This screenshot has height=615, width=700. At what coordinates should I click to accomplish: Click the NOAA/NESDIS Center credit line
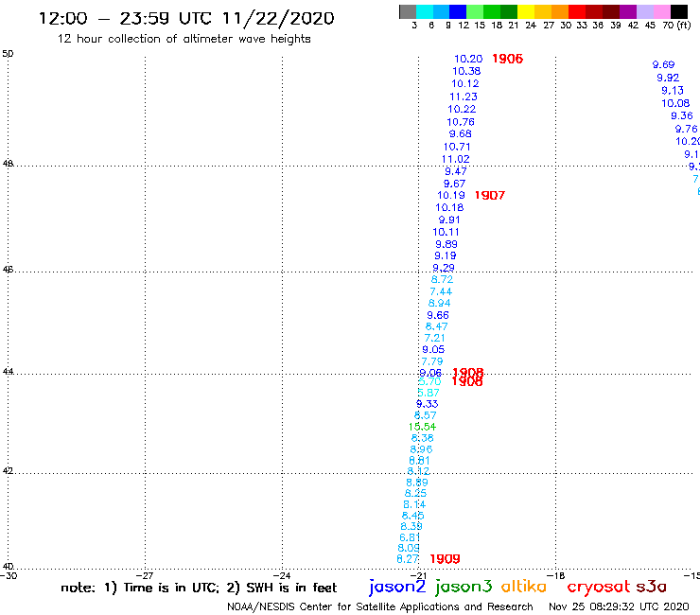(x=380, y=606)
